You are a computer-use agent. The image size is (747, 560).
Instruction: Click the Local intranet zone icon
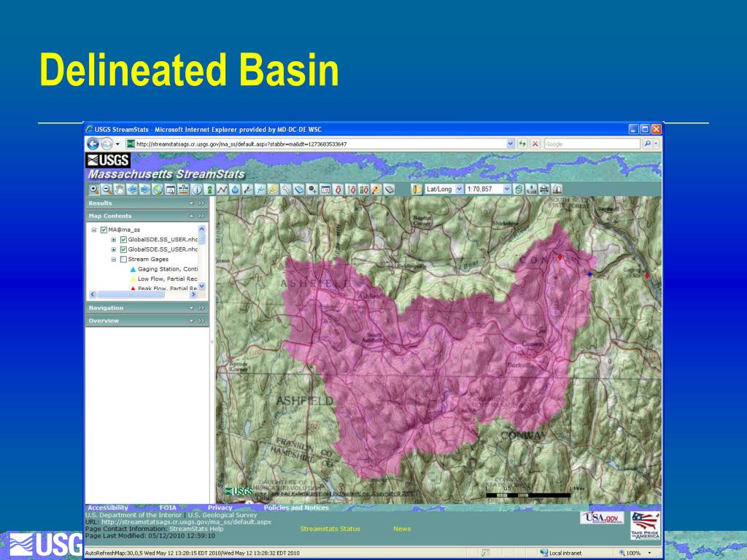[x=544, y=553]
